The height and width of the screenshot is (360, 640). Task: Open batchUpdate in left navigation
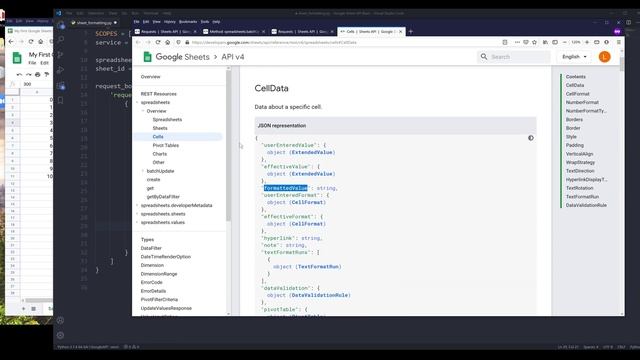160,171
